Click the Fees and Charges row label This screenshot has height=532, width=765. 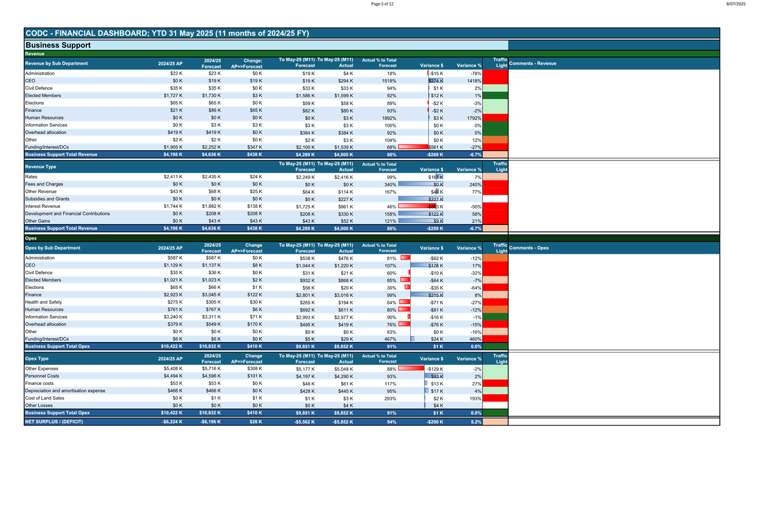(x=44, y=184)
